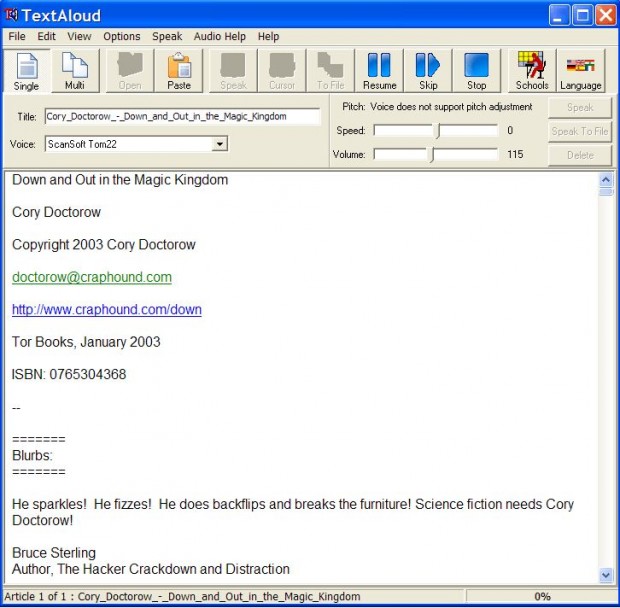Open the View menu
620x608 pixels.
(79, 36)
